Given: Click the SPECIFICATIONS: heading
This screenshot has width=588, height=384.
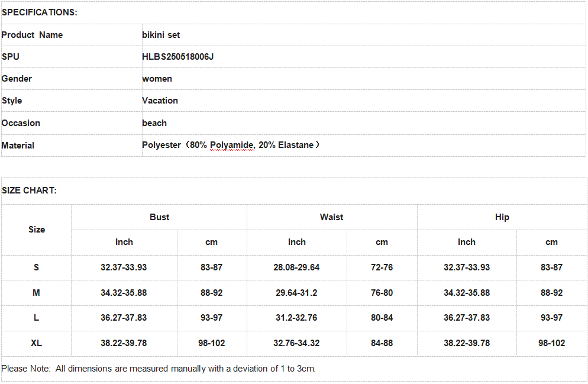Looking at the screenshot, I should pos(40,12).
